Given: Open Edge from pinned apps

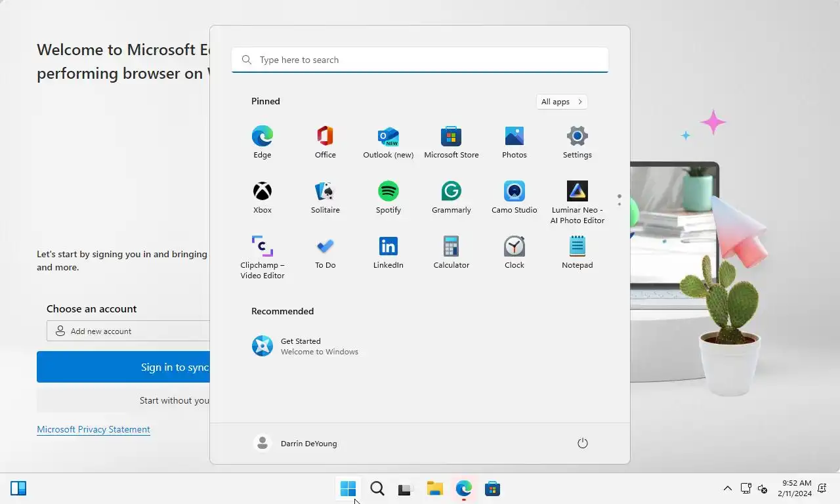Looking at the screenshot, I should (x=262, y=142).
